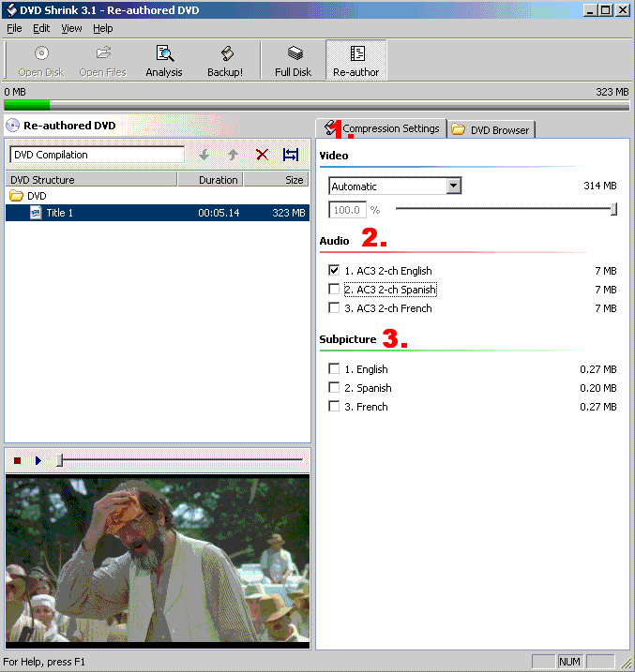635x672 pixels.
Task: Enable audio 3. AC3 2-ch French
Action: click(x=334, y=307)
